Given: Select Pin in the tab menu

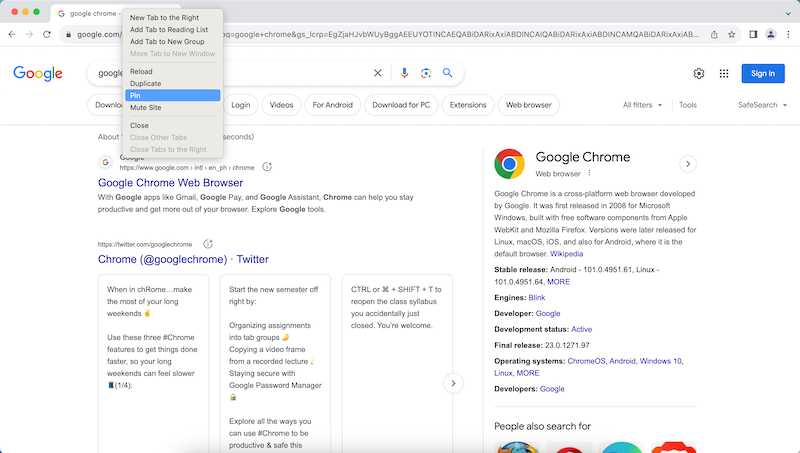Looking at the screenshot, I should click(172, 95).
